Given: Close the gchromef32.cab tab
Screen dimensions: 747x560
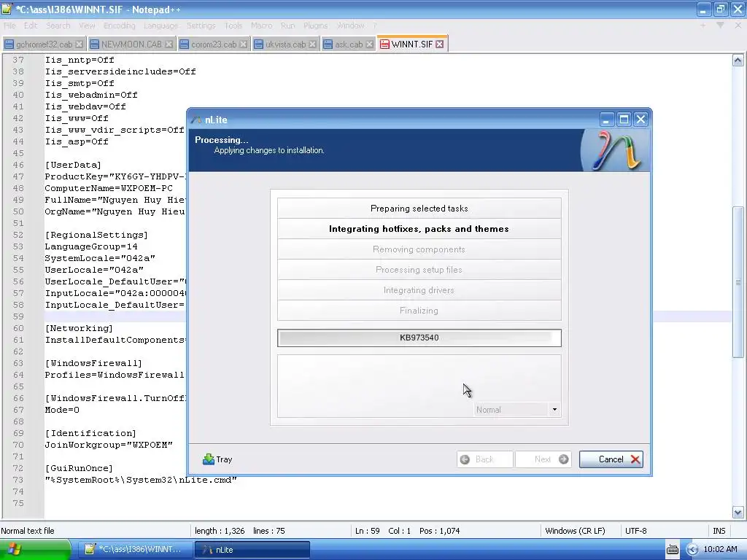Looking at the screenshot, I should pyautogui.click(x=79, y=44).
